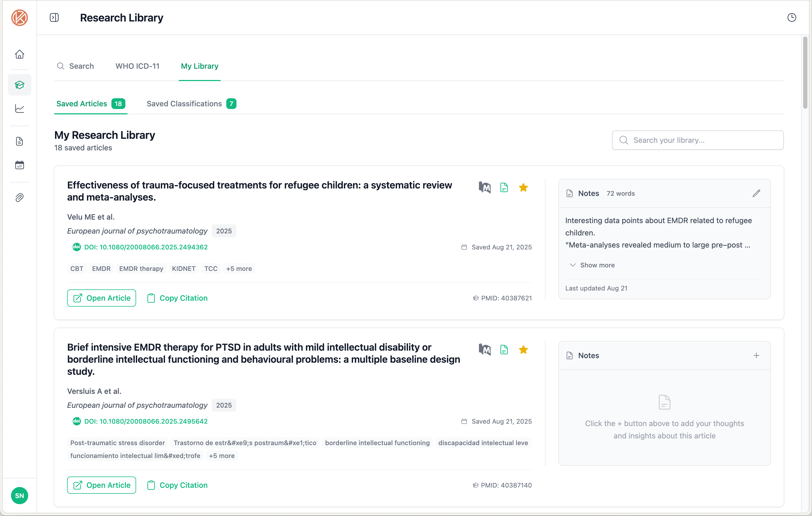Open the documents icon in the sidebar

(20, 141)
